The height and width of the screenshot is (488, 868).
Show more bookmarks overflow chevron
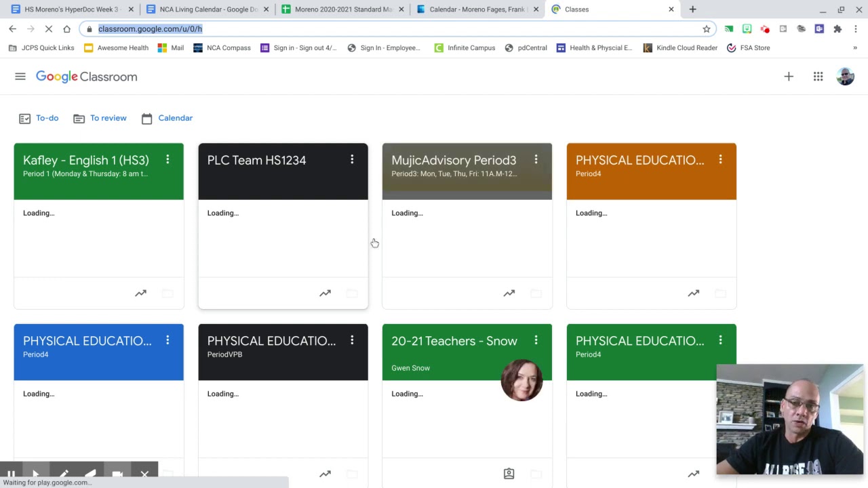click(x=855, y=48)
